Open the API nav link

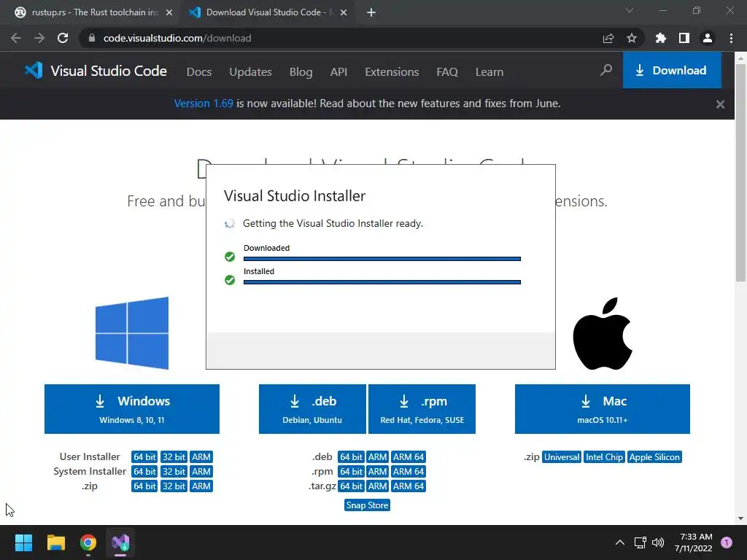(338, 72)
